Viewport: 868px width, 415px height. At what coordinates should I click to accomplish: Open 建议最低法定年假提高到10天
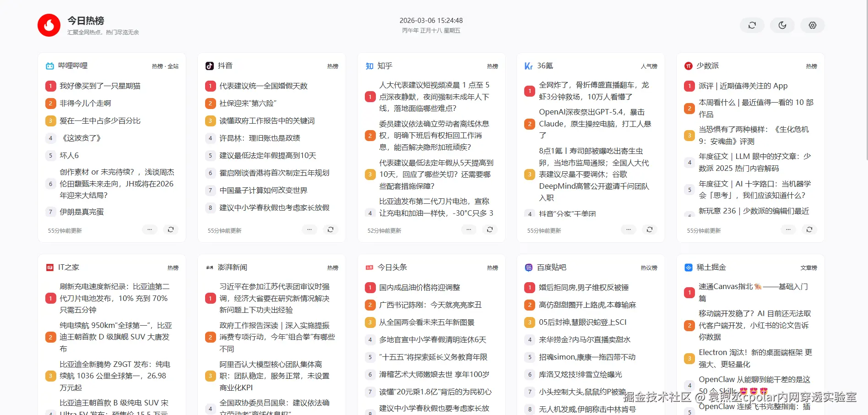point(268,156)
